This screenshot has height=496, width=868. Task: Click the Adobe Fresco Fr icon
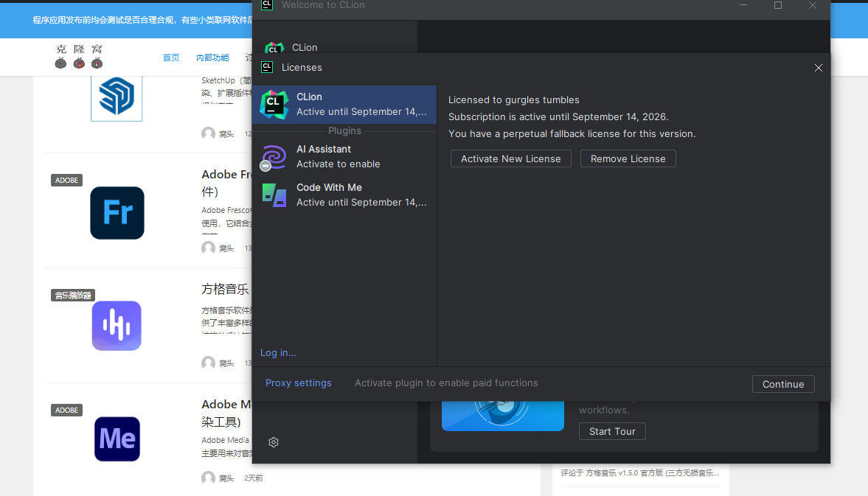117,213
